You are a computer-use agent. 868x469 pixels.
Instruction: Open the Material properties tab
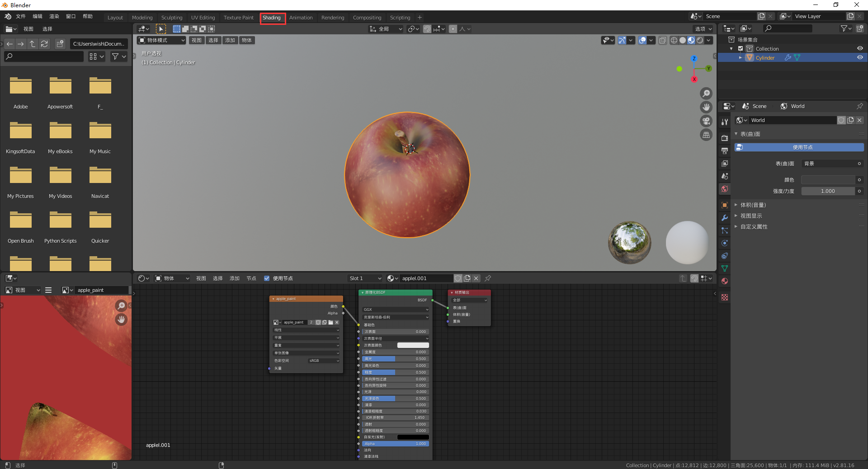coord(725,281)
